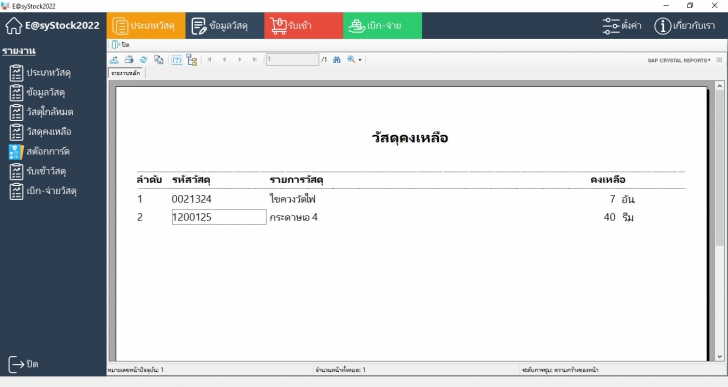Click the รายงาน sidebar heading
The height and width of the screenshot is (387, 728).
(19, 51)
